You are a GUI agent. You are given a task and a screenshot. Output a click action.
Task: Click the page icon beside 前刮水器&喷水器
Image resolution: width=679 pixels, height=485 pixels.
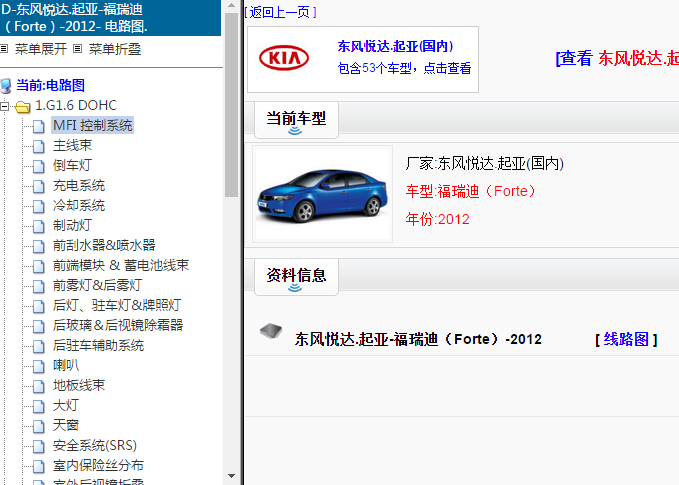tap(39, 246)
